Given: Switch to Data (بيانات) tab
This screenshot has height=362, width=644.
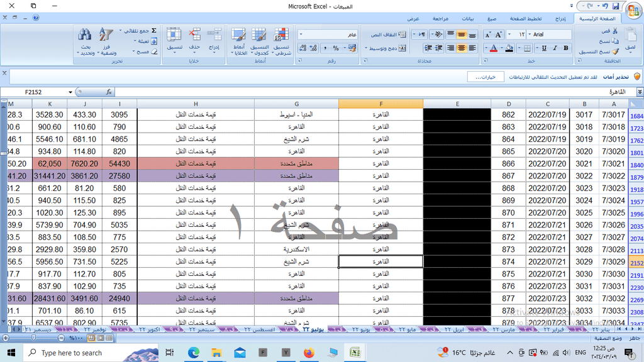Looking at the screenshot, I should [x=467, y=18].
